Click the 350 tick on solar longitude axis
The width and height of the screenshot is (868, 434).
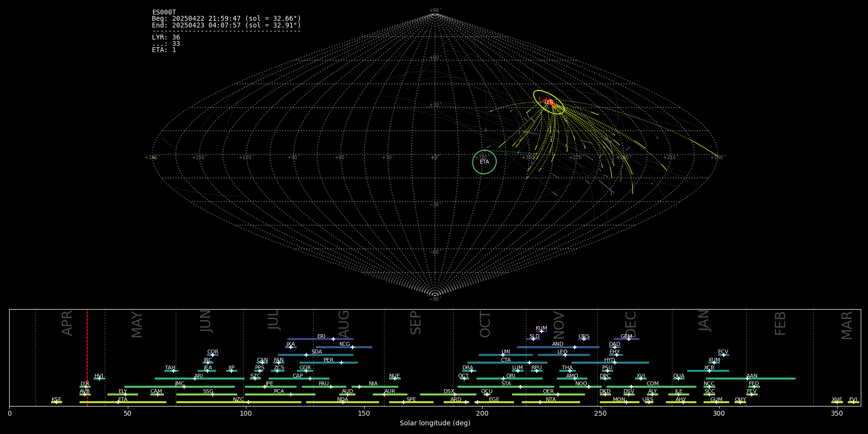point(837,413)
